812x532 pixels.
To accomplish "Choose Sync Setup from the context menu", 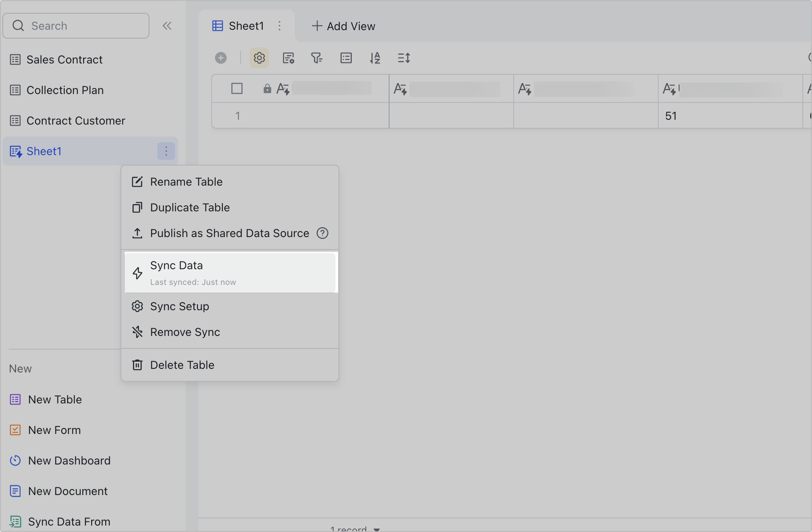I will [x=180, y=306].
